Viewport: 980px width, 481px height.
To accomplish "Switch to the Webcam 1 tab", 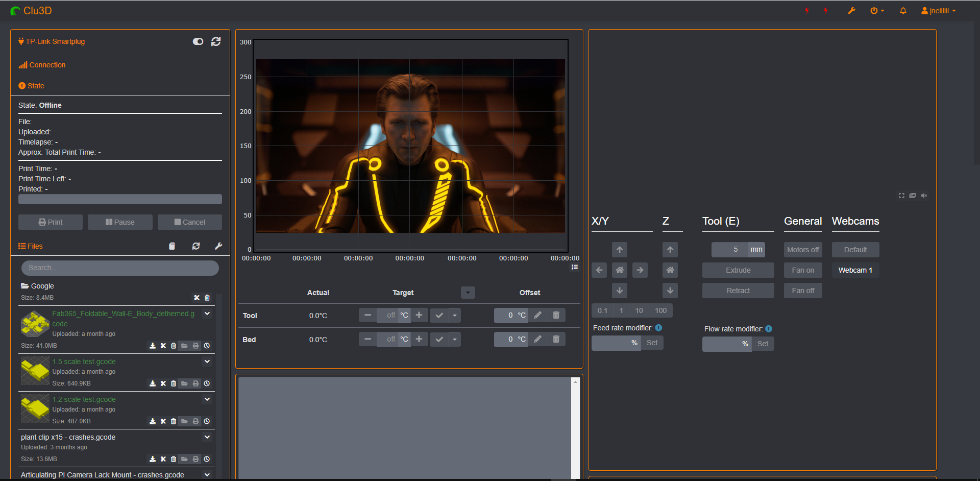I will [x=855, y=270].
